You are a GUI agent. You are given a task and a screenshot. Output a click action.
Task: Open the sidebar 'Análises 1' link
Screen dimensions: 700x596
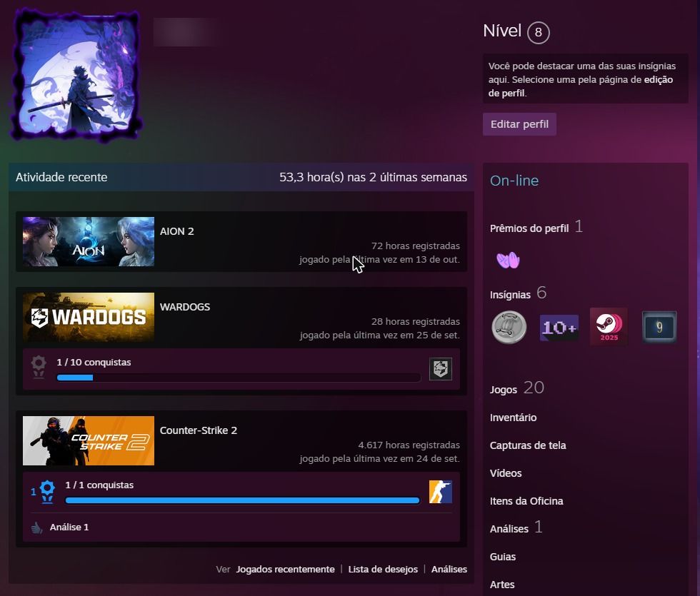(x=516, y=527)
